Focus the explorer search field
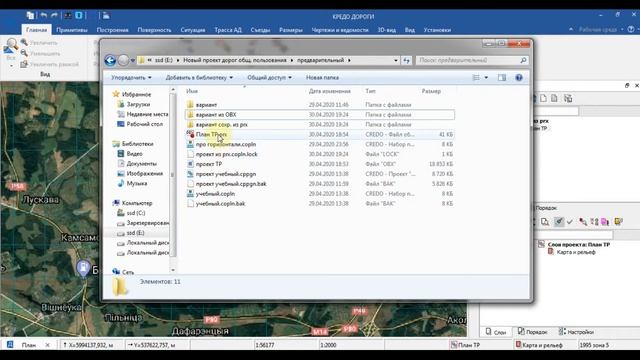The image size is (640, 360). coord(472,60)
